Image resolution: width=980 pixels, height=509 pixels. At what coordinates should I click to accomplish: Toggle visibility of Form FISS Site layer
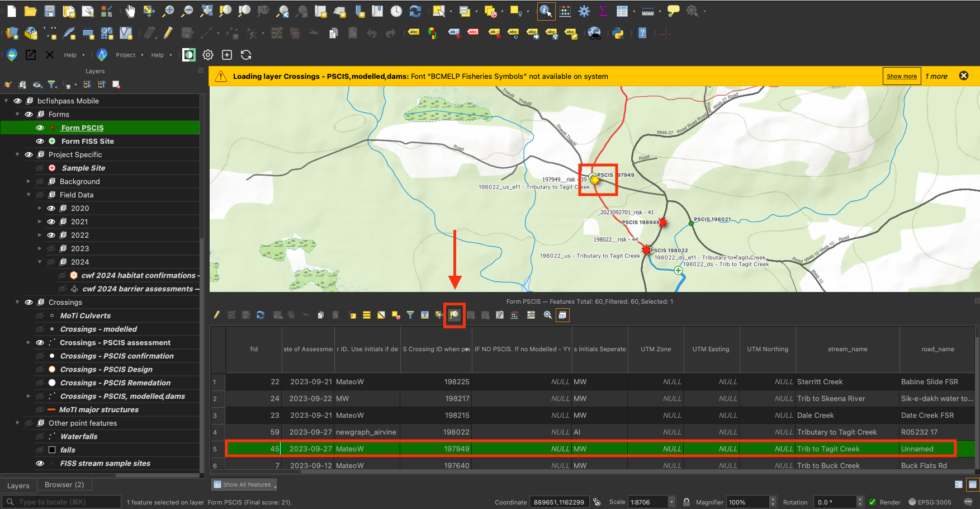pyautogui.click(x=40, y=141)
